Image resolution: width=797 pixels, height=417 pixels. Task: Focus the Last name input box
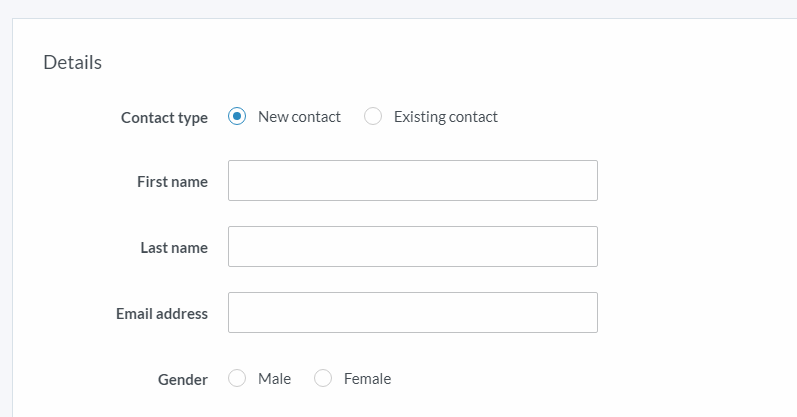[x=412, y=247]
